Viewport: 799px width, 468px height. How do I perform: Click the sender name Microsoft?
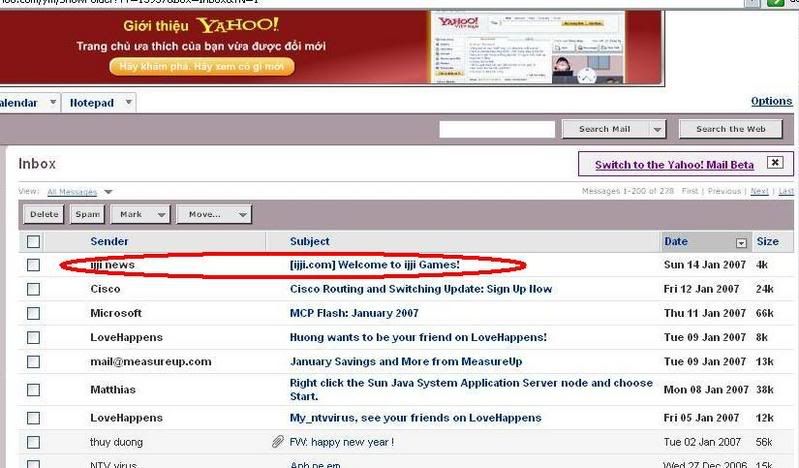coord(116,313)
